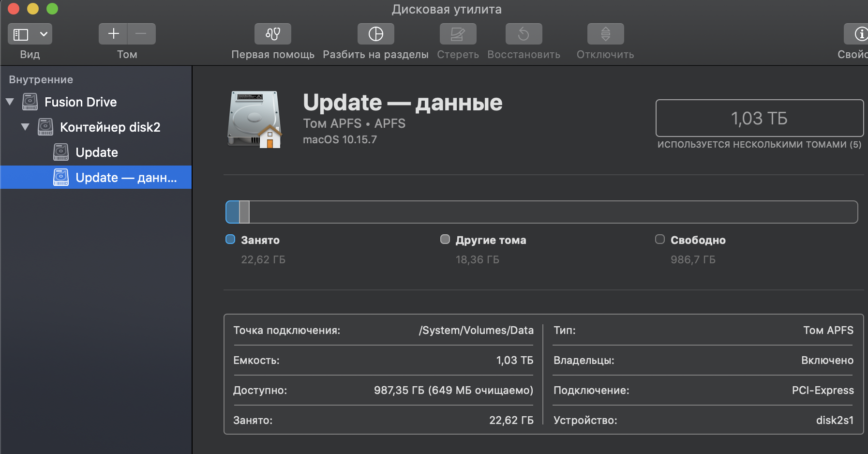868x454 pixels.
Task: Click the 18,36 ГБ other volumes value
Action: pos(478,260)
